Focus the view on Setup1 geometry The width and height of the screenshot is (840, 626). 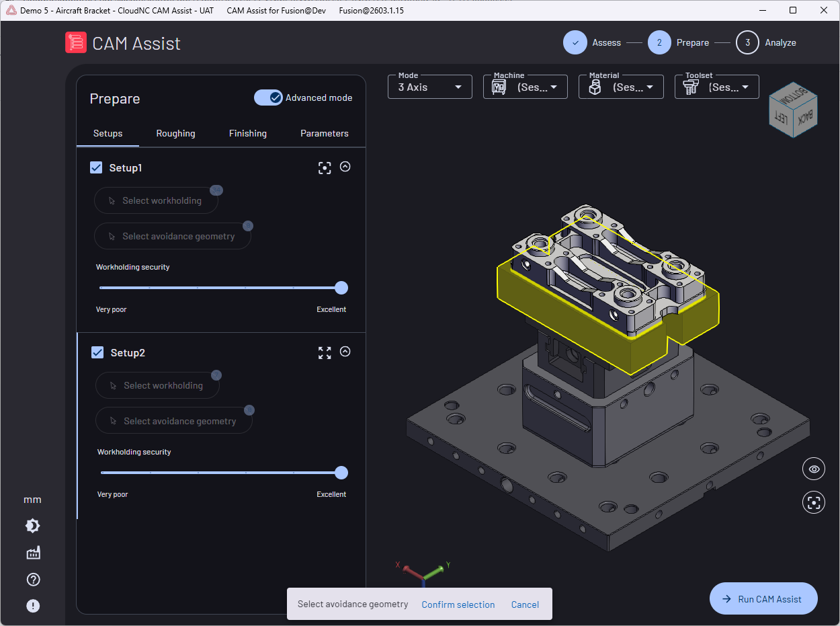point(325,168)
